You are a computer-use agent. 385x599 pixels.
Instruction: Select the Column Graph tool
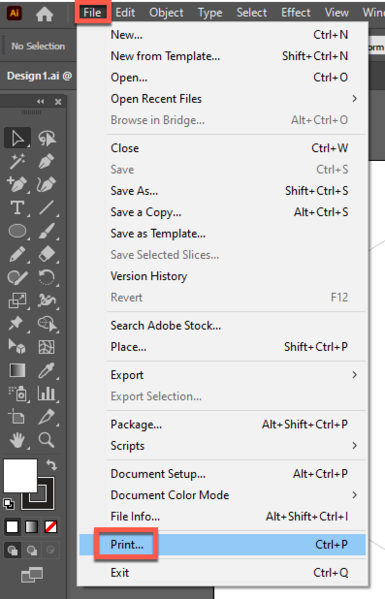(47, 393)
